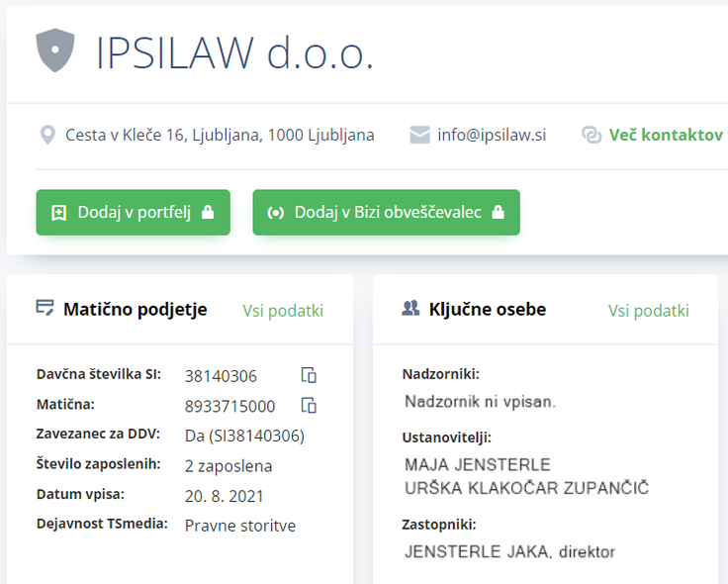The image size is (728, 584).
Task: Click the Nadzorniki: label
Action: click(x=440, y=374)
